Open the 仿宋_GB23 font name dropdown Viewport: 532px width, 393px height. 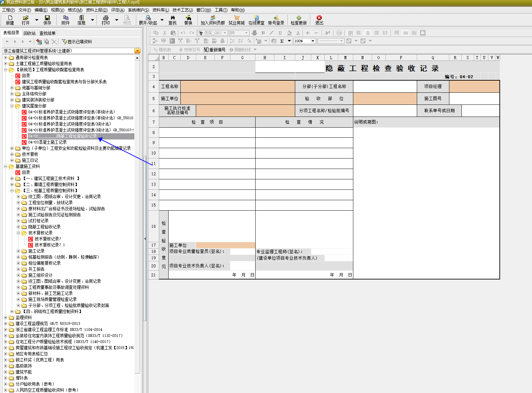point(225,33)
